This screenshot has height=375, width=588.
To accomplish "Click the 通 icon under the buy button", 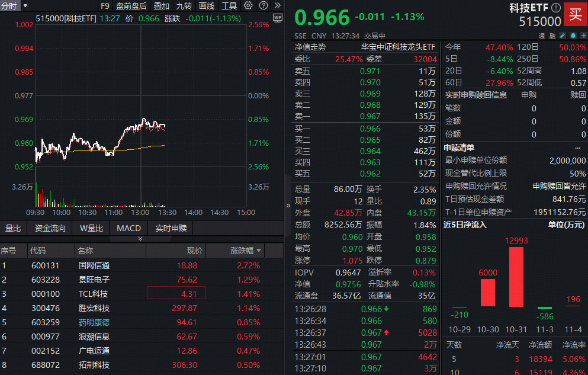I will tap(541, 36).
